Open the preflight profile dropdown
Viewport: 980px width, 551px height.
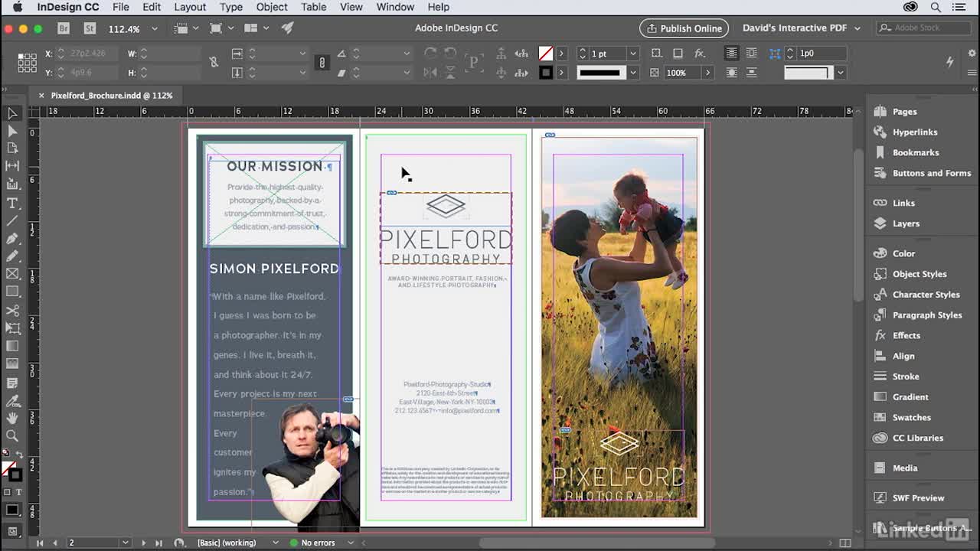(x=275, y=543)
